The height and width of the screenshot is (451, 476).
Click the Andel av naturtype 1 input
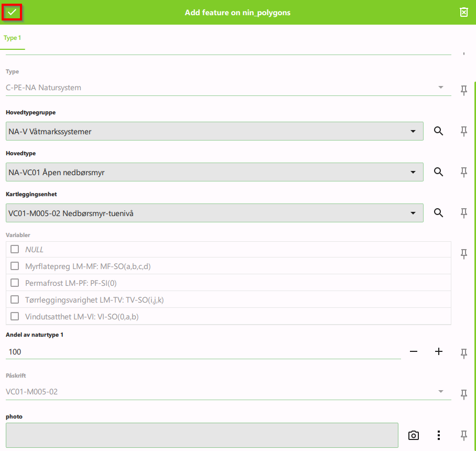(202, 352)
